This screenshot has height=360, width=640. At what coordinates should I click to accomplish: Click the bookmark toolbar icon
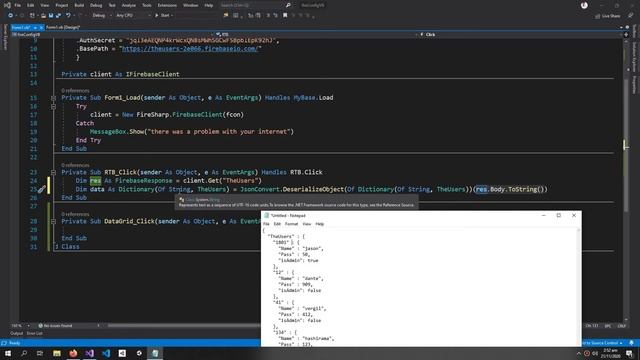(285, 16)
